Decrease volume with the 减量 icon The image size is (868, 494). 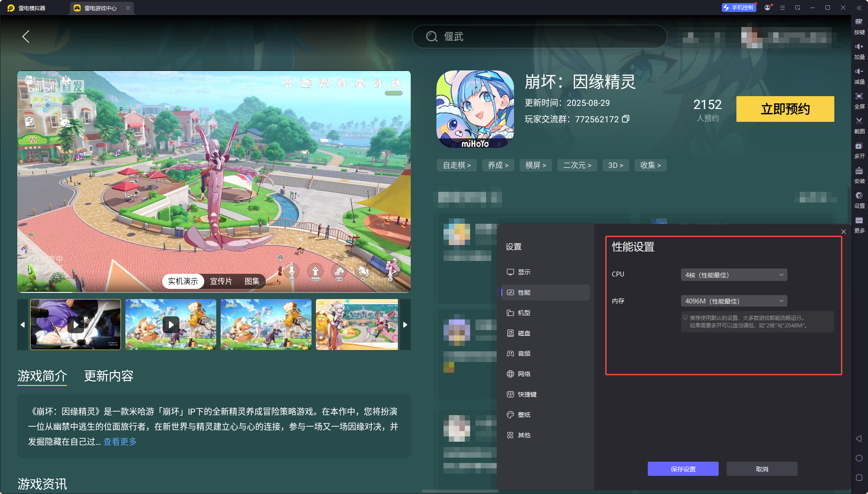point(859,76)
